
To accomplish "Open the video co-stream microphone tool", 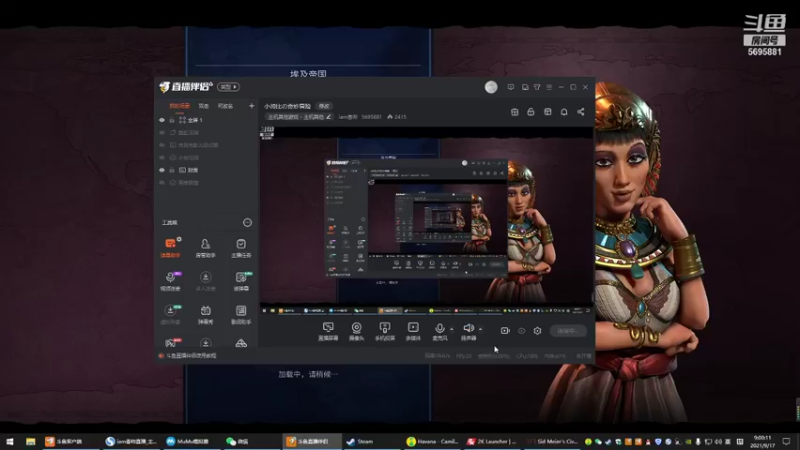I will (170, 281).
